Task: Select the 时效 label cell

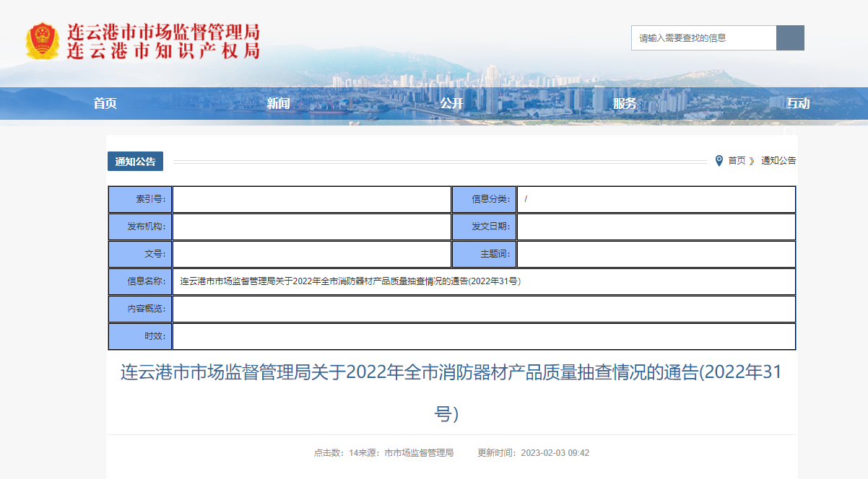Action: coord(140,337)
